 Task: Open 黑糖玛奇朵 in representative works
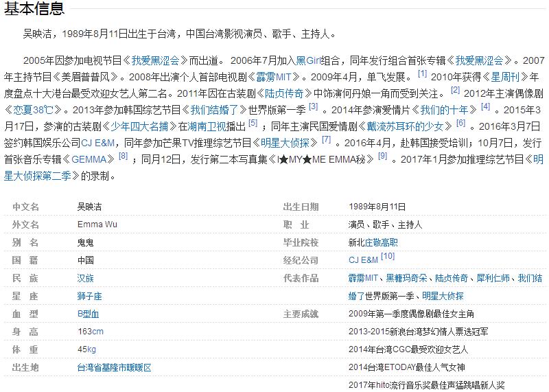click(x=406, y=278)
